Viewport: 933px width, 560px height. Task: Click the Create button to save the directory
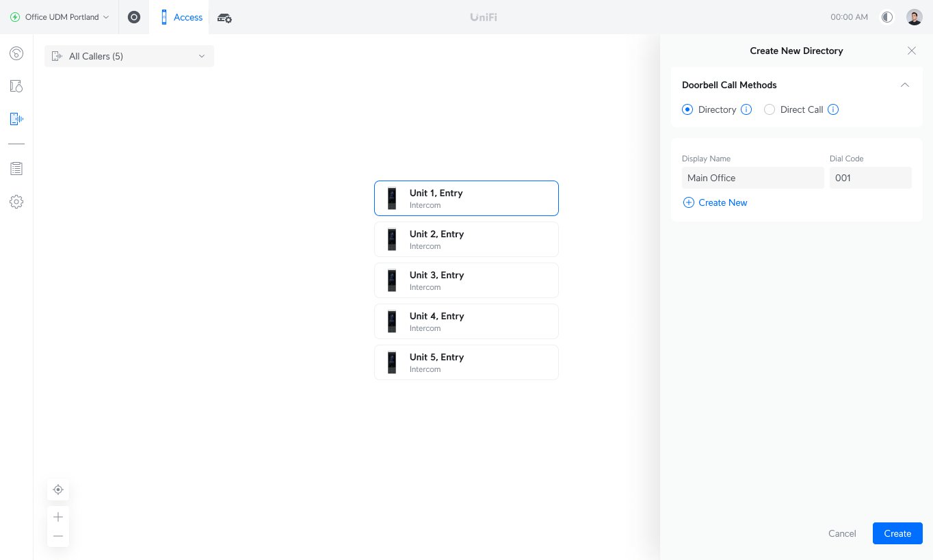[x=897, y=533]
